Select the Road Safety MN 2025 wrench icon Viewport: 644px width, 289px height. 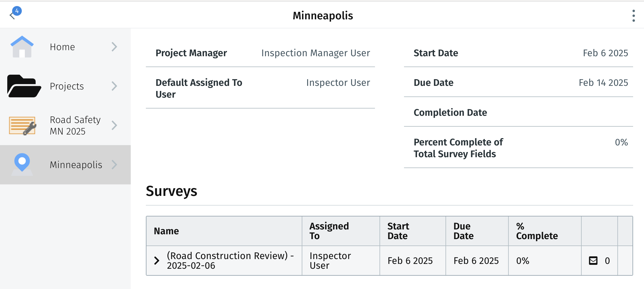click(23, 125)
